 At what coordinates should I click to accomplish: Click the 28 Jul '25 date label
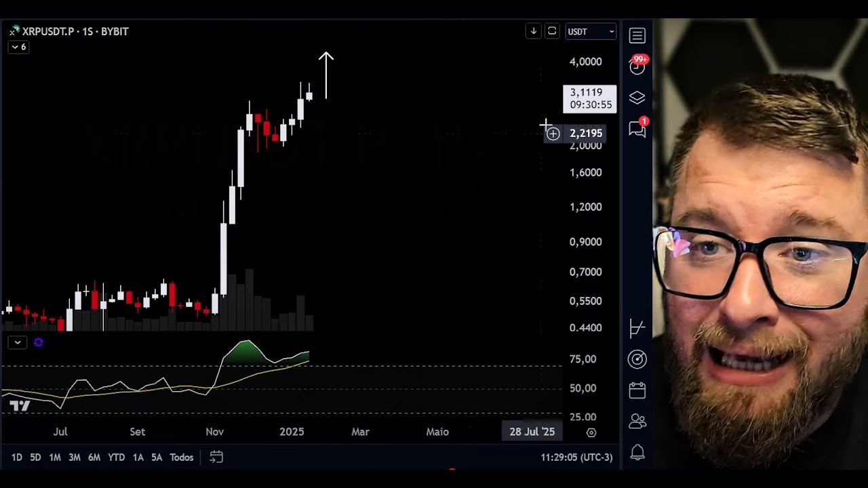click(532, 432)
